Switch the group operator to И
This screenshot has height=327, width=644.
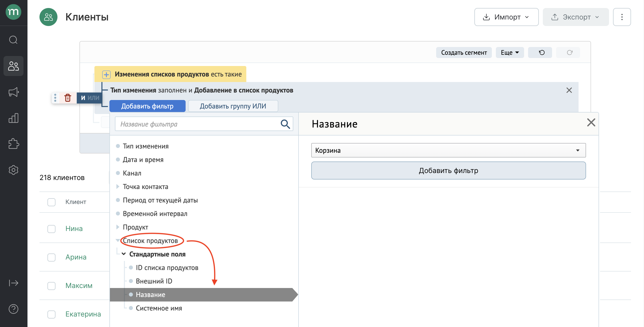pyautogui.click(x=83, y=98)
